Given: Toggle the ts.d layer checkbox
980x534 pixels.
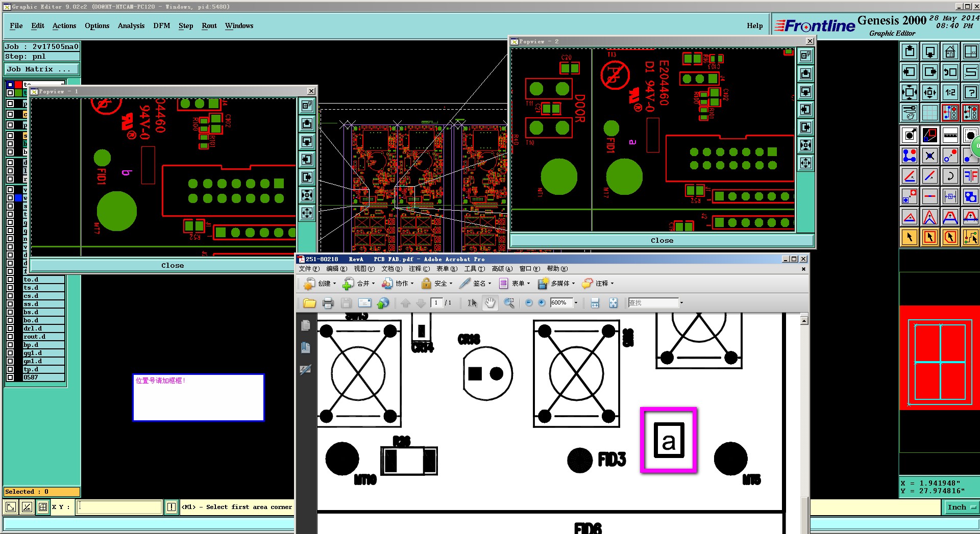Looking at the screenshot, I should click(x=10, y=288).
